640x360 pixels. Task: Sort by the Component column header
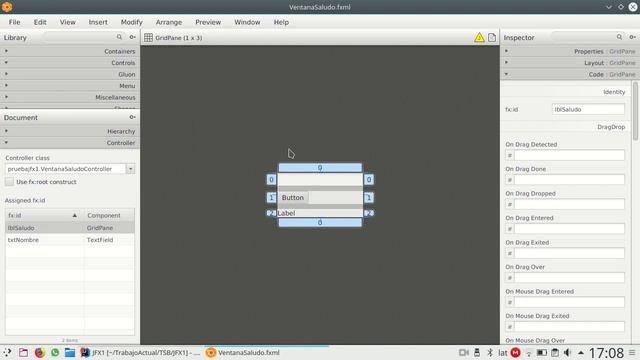click(109, 215)
